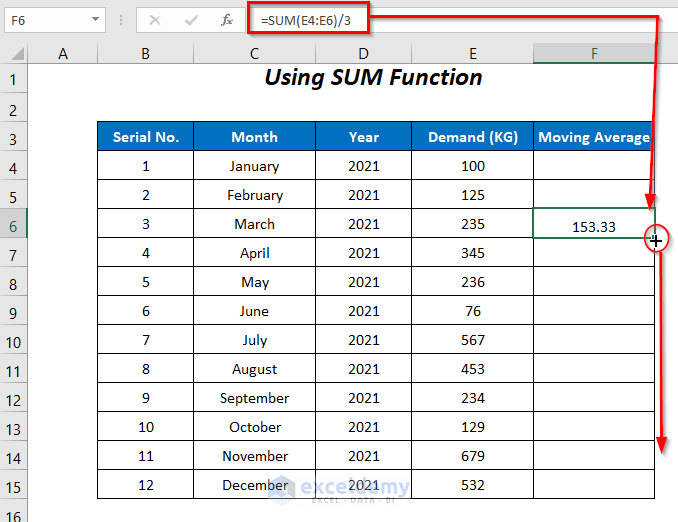Screen dimensions: 678x522
Task: Select column A header
Action: [63, 54]
